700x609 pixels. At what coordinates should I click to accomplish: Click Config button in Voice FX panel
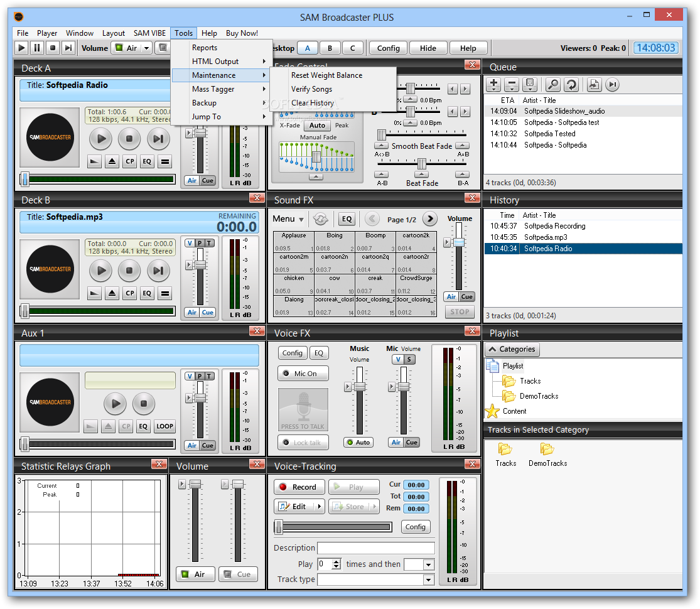pyautogui.click(x=293, y=353)
